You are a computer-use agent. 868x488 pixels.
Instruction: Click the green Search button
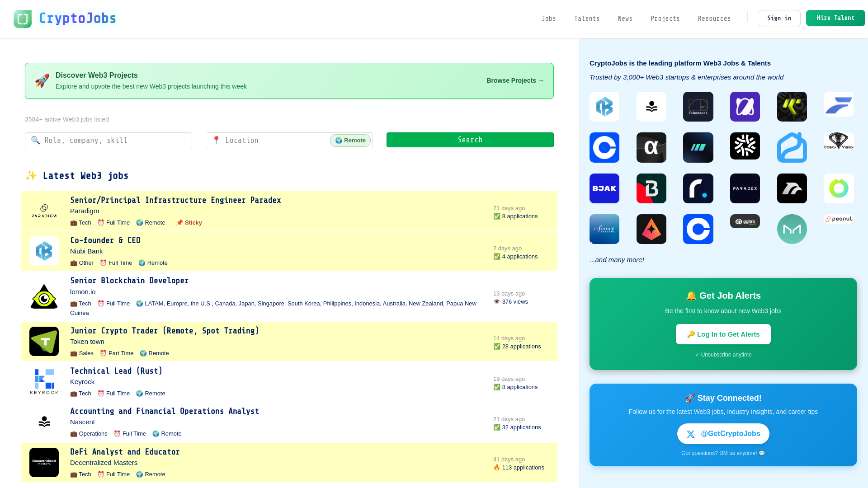470,140
